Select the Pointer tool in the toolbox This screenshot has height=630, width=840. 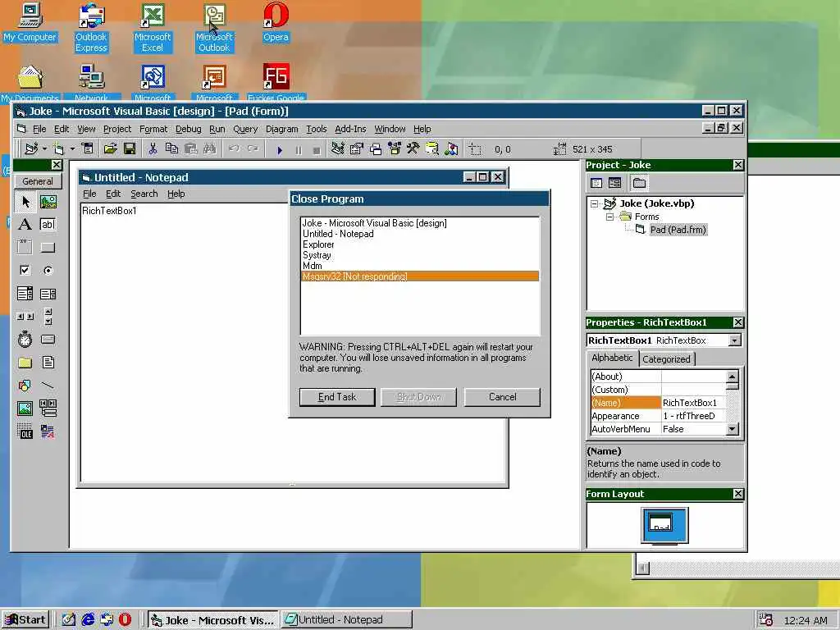[25, 202]
